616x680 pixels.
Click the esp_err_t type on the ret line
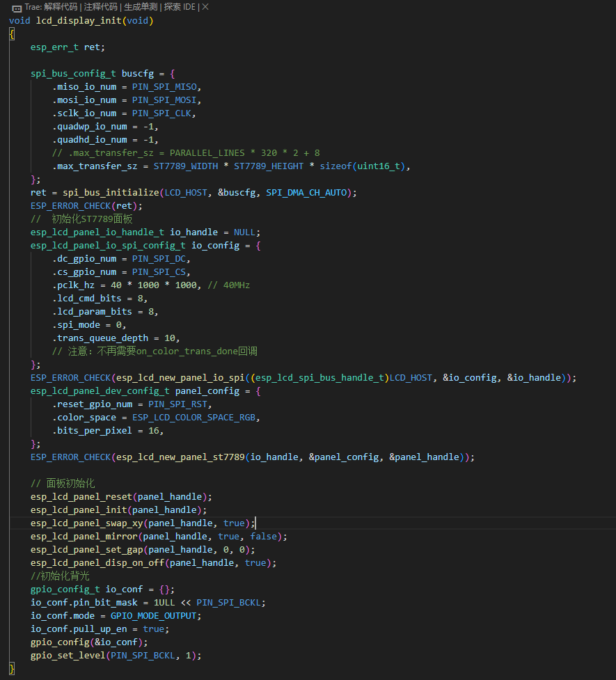[x=54, y=47]
